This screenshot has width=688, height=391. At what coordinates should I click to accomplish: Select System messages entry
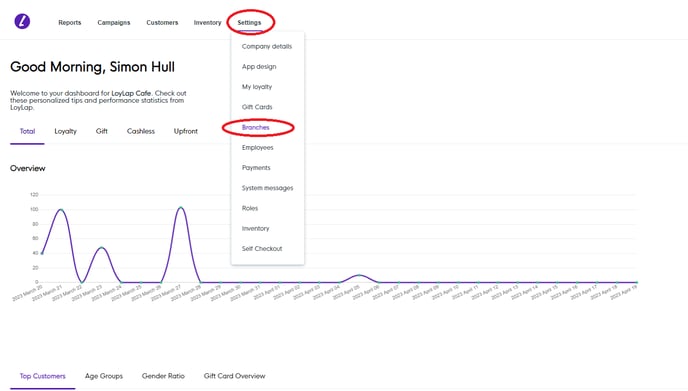coord(267,188)
